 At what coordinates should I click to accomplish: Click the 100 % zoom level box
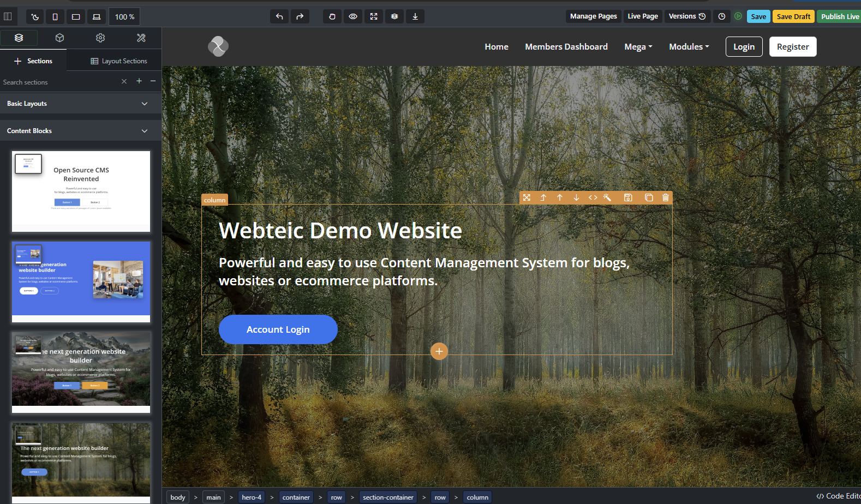click(124, 16)
